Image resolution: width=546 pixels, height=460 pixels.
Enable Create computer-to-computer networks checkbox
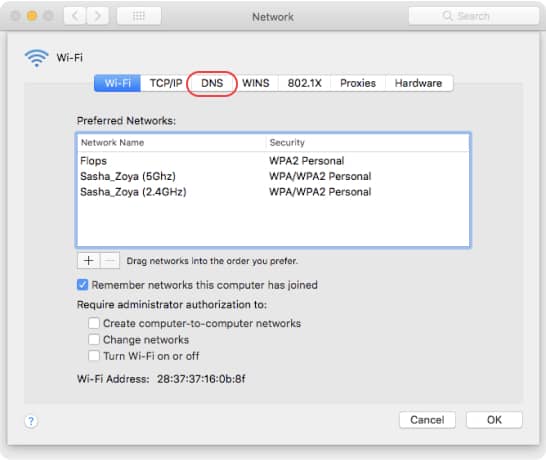[94, 323]
